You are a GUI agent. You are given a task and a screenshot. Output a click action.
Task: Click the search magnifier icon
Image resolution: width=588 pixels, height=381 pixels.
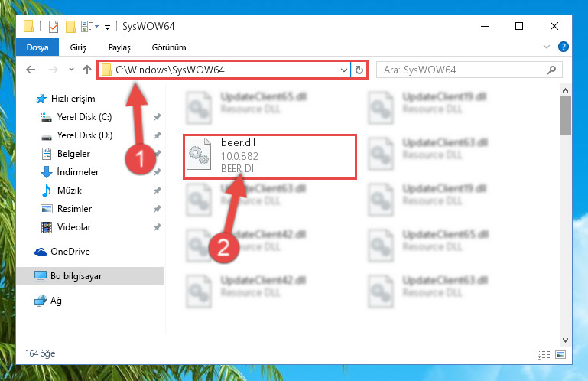point(551,70)
